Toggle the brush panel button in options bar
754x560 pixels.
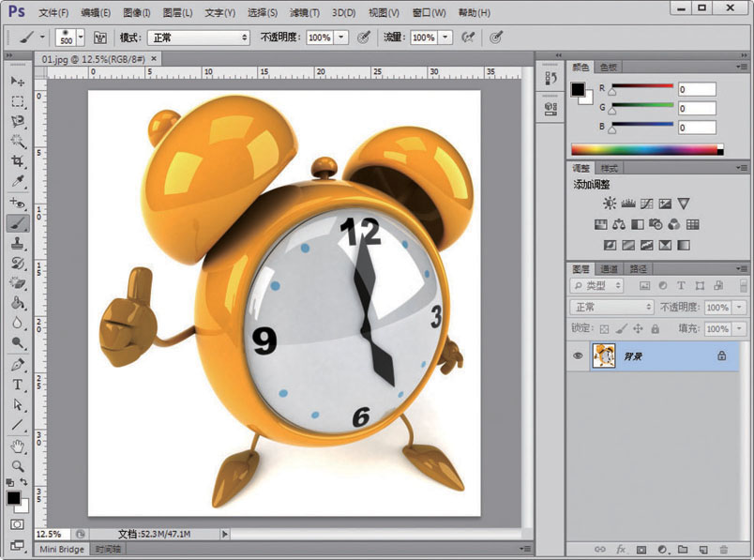98,38
